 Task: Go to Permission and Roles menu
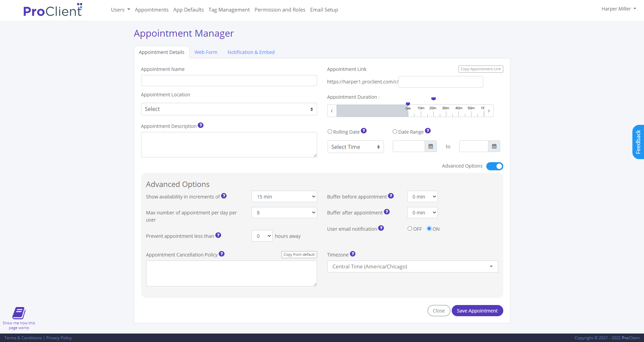[x=280, y=9]
